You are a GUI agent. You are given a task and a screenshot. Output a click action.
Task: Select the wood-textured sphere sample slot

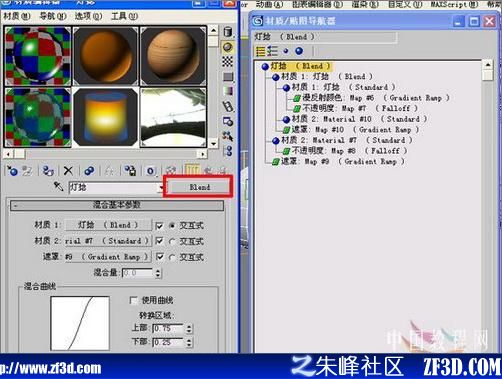tap(173, 55)
